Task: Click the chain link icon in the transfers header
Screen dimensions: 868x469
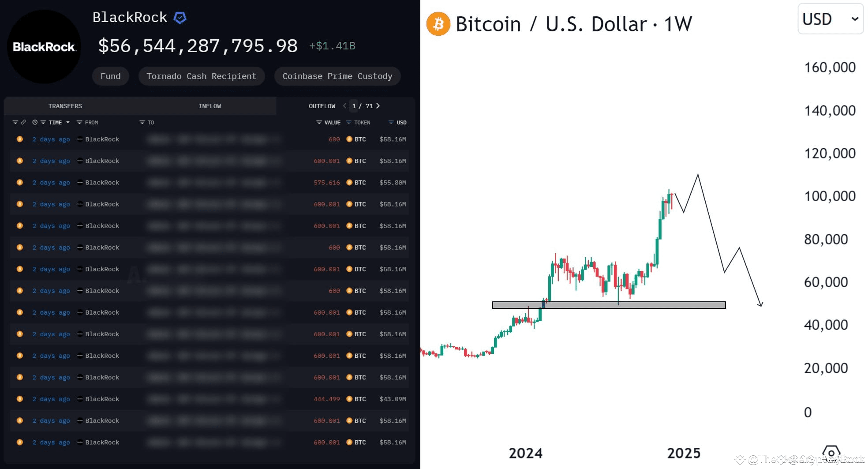Action: coord(23,122)
